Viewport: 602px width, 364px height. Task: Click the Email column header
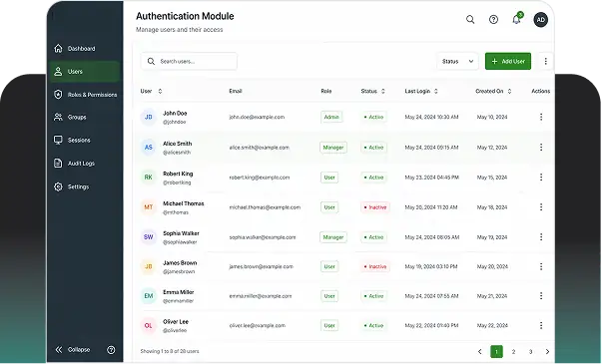pyautogui.click(x=236, y=92)
